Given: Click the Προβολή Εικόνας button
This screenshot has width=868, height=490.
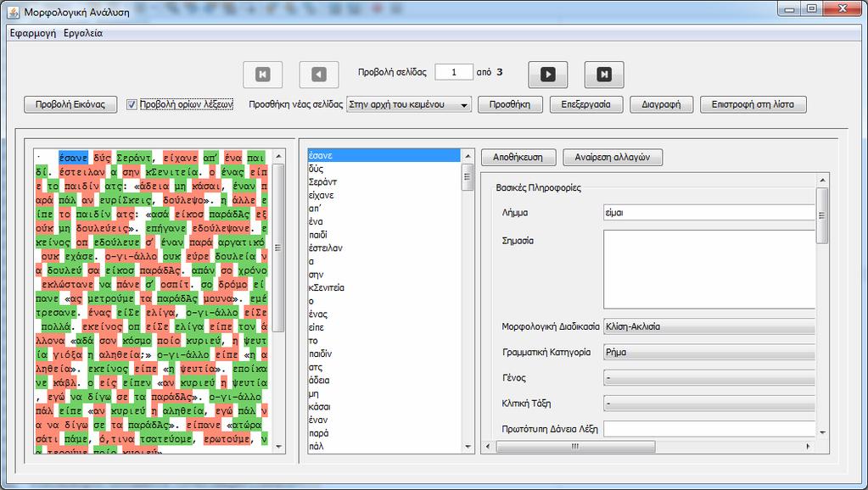Looking at the screenshot, I should (x=70, y=104).
